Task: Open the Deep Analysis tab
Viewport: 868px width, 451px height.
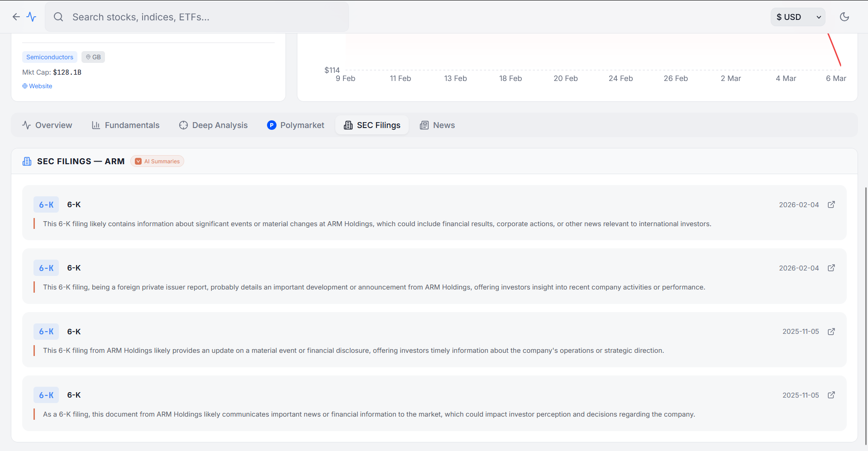Action: [x=213, y=125]
